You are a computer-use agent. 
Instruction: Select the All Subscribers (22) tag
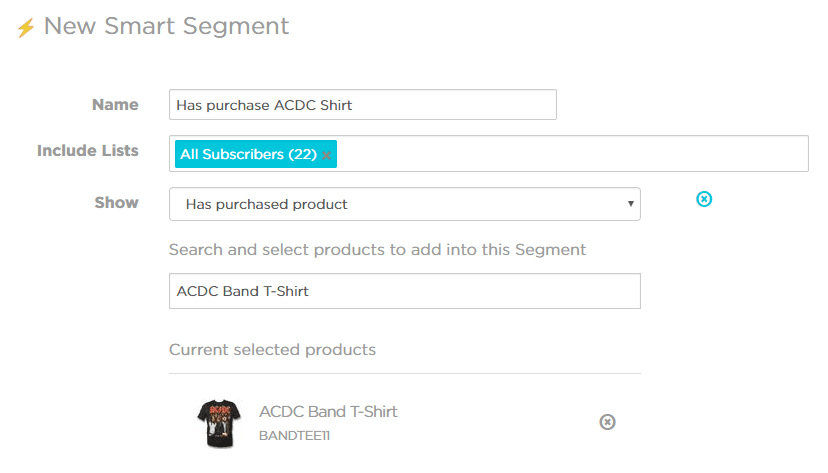248,154
